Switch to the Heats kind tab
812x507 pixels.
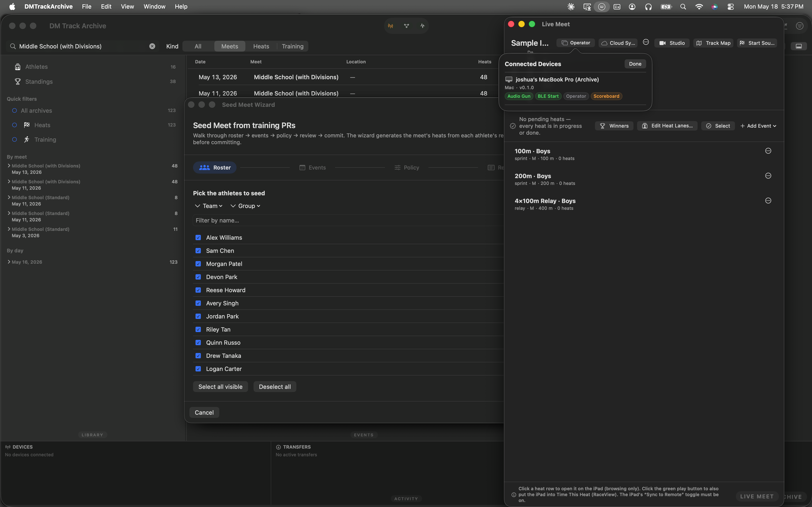pos(261,46)
